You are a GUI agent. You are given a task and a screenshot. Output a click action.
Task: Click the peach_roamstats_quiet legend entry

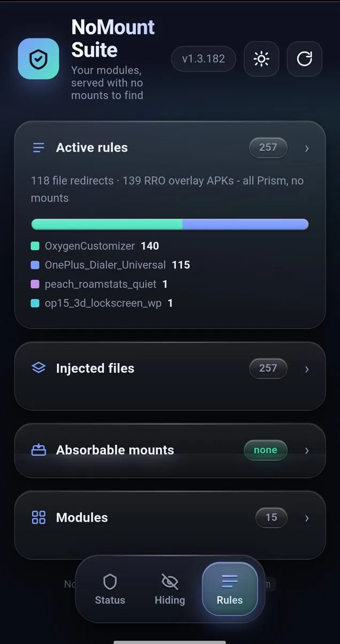[x=99, y=284]
